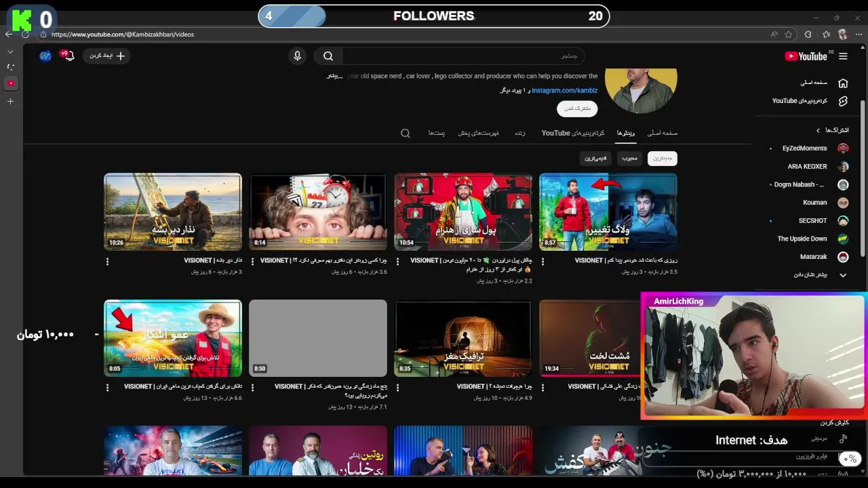
Task: Play the 'ولاگ تغییر' video thumbnail
Action: point(608,212)
